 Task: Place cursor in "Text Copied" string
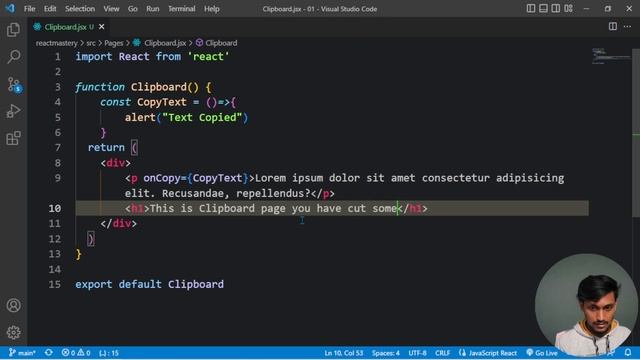[x=202, y=118]
